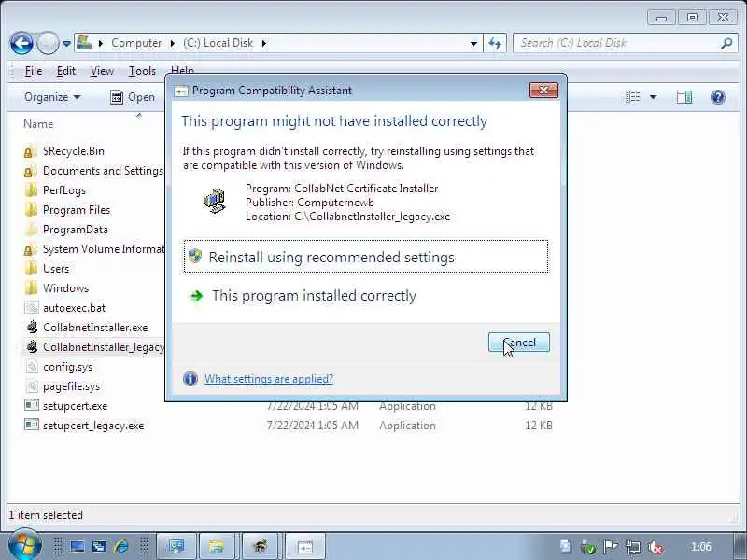
Task: Select the autoexec.bat file
Action: coord(74,308)
